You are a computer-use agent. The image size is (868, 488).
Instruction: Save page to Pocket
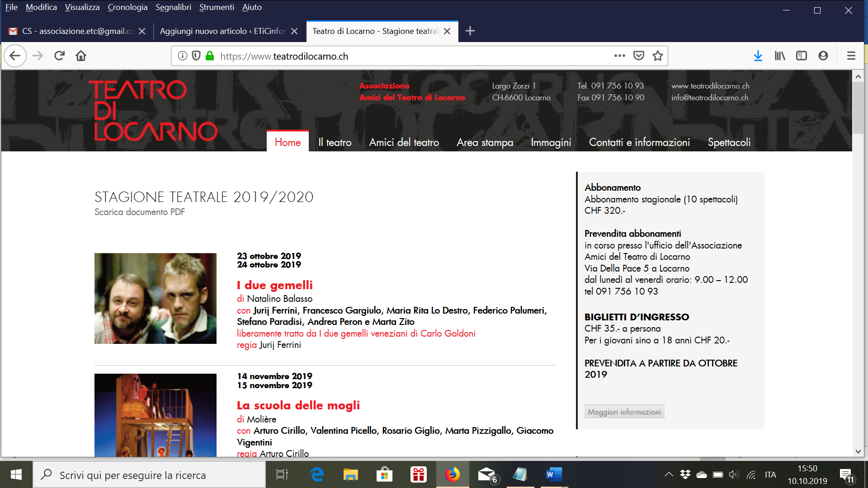(638, 56)
